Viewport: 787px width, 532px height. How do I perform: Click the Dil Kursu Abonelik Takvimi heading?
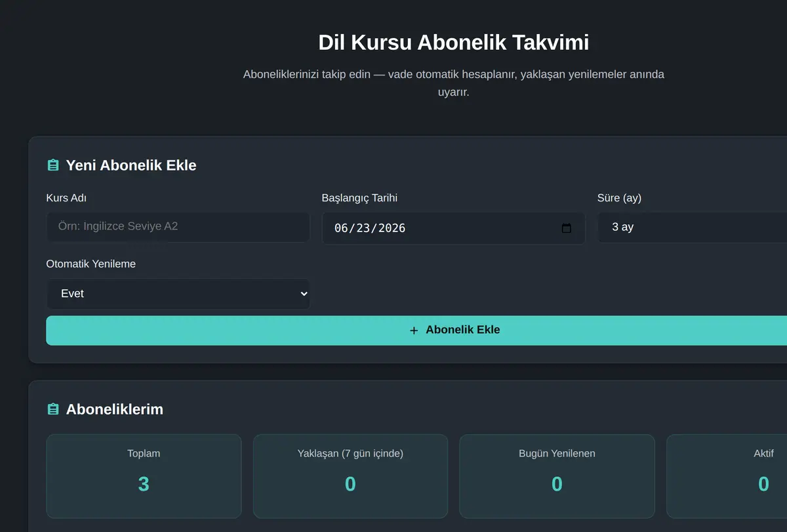tap(454, 43)
